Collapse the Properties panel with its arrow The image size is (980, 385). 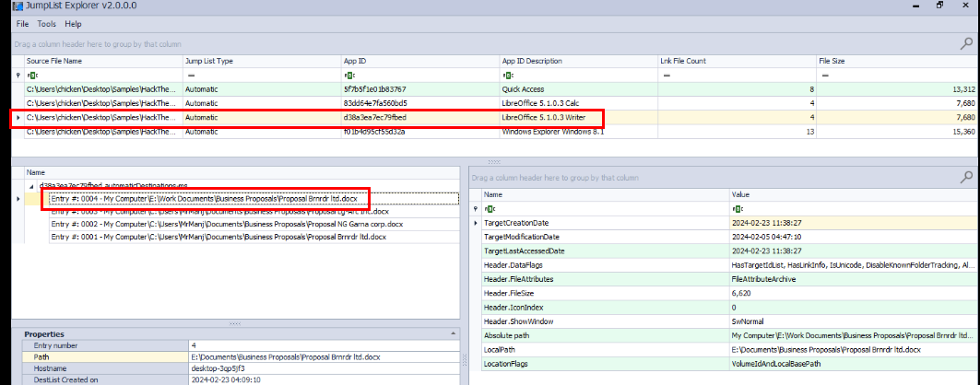pyautogui.click(x=452, y=334)
